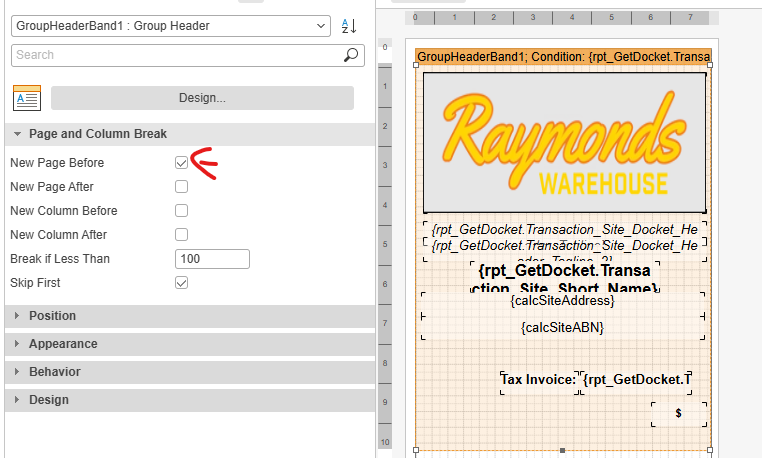Screen dimensions: 762x458
Task: Click the bottom-center band resize handle
Action: 562,450
